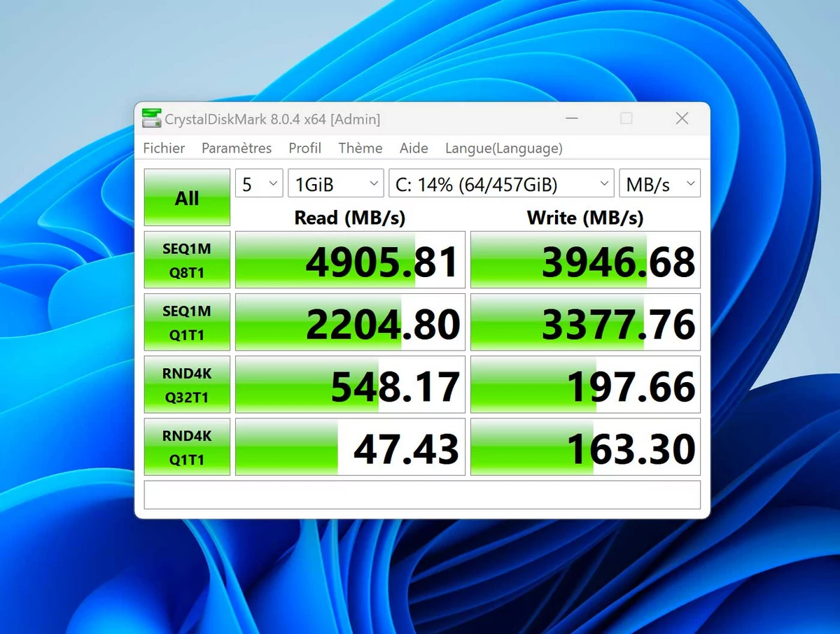
Task: Open the Profil menu
Action: 305,148
